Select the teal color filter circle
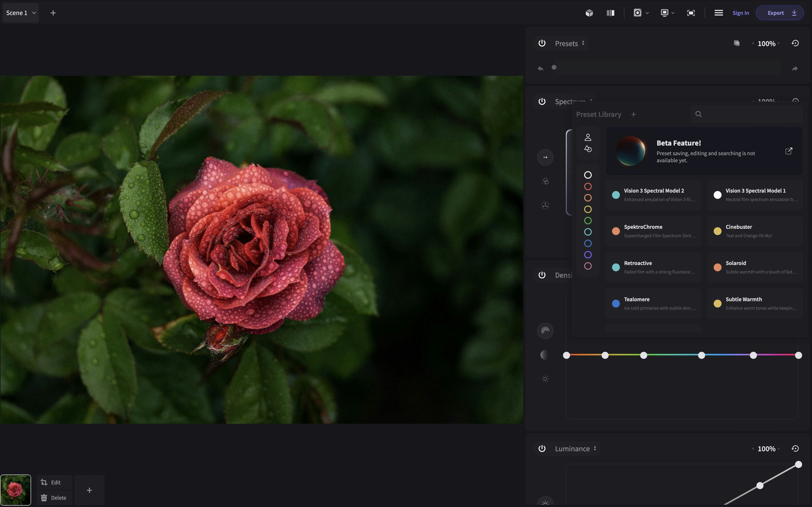The height and width of the screenshot is (507, 812). point(587,232)
